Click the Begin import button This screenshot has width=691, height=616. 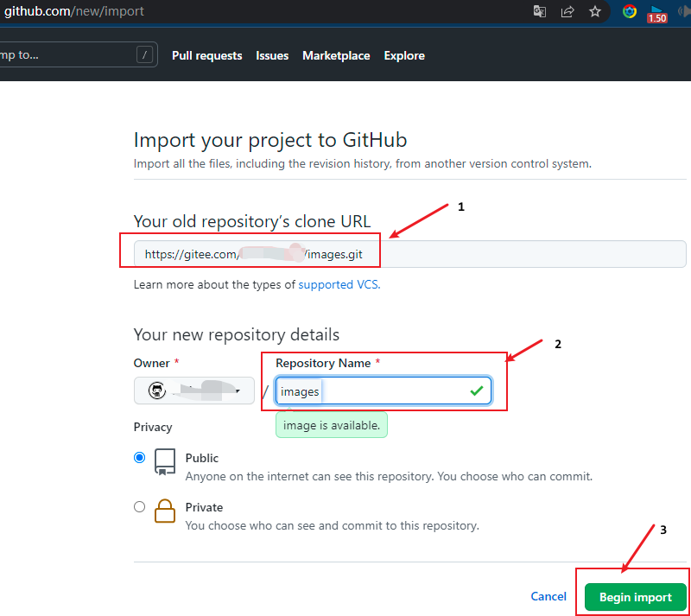coord(636,597)
